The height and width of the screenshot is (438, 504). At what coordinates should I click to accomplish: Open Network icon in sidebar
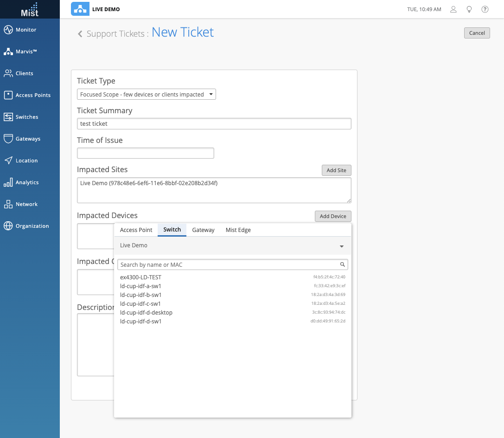pos(8,204)
